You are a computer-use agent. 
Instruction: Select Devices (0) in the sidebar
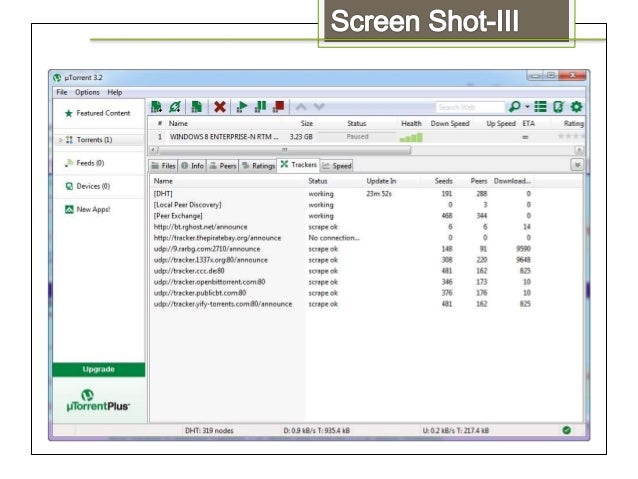[99, 186]
